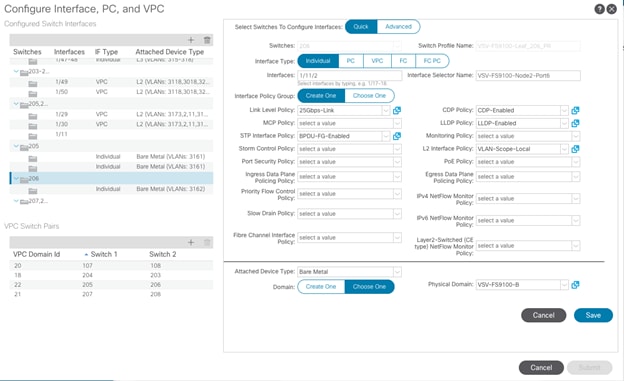This screenshot has width=624, height=381.
Task: Expand the 207,2 switch tree node
Action: coord(16,201)
